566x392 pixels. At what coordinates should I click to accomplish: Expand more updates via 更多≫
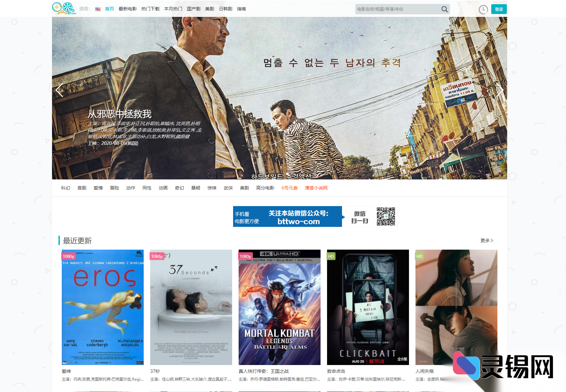coord(487,241)
